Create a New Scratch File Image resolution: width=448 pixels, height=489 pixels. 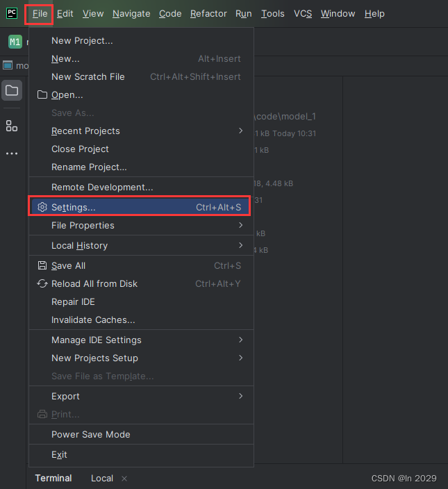pyautogui.click(x=141, y=77)
